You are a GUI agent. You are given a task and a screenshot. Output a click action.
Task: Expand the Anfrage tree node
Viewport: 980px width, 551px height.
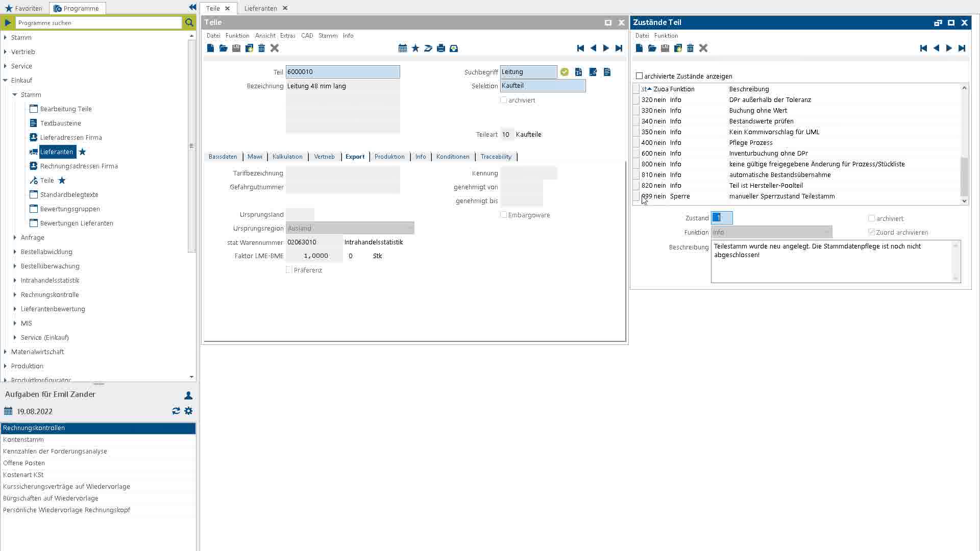[x=15, y=237]
